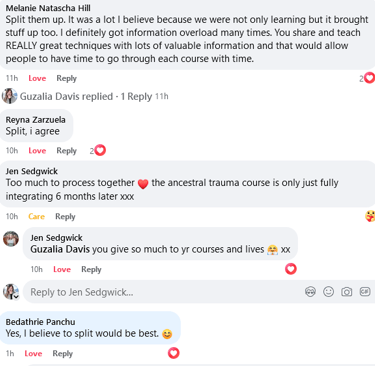Expand Guzalia Davis replied 1 Reply thread

[x=86, y=96]
